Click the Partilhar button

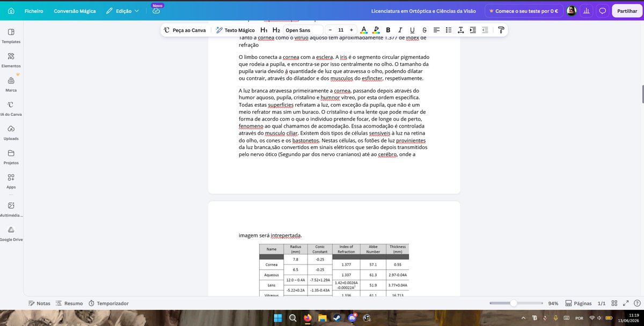coord(627,11)
